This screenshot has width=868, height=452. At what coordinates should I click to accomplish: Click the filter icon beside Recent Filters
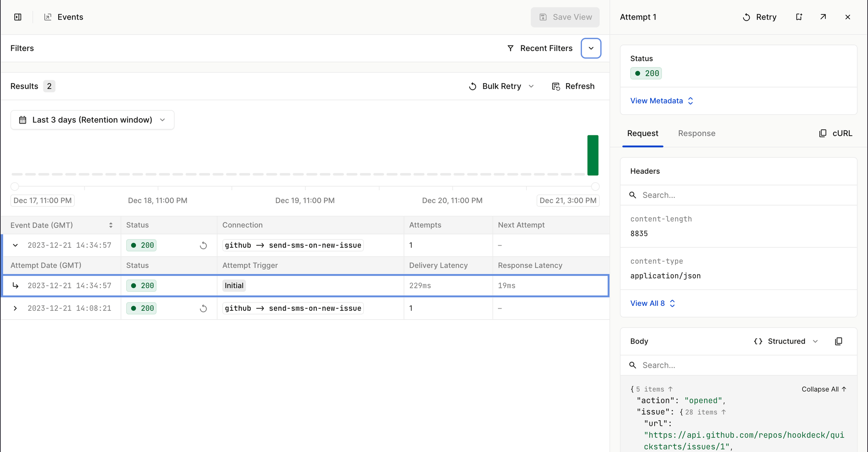pos(510,48)
